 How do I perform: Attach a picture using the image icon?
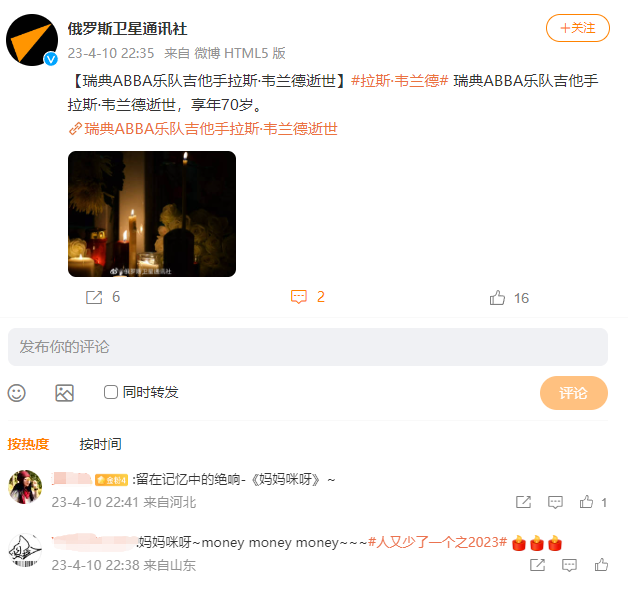click(64, 393)
